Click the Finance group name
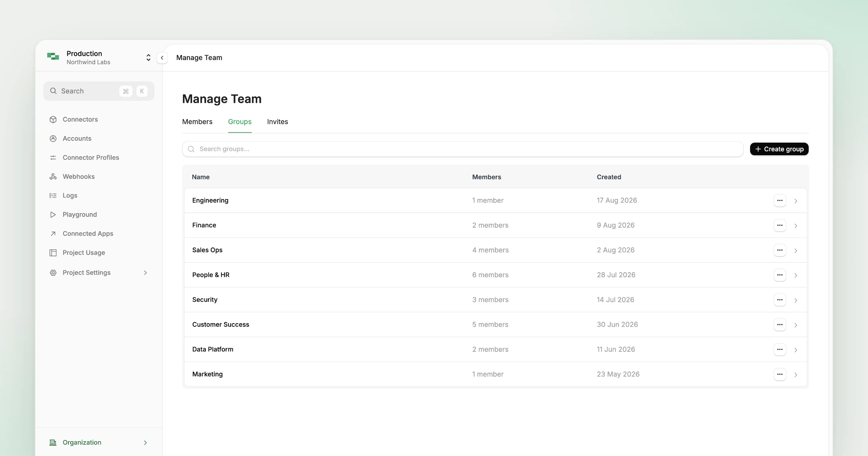The image size is (868, 456). pyautogui.click(x=204, y=225)
